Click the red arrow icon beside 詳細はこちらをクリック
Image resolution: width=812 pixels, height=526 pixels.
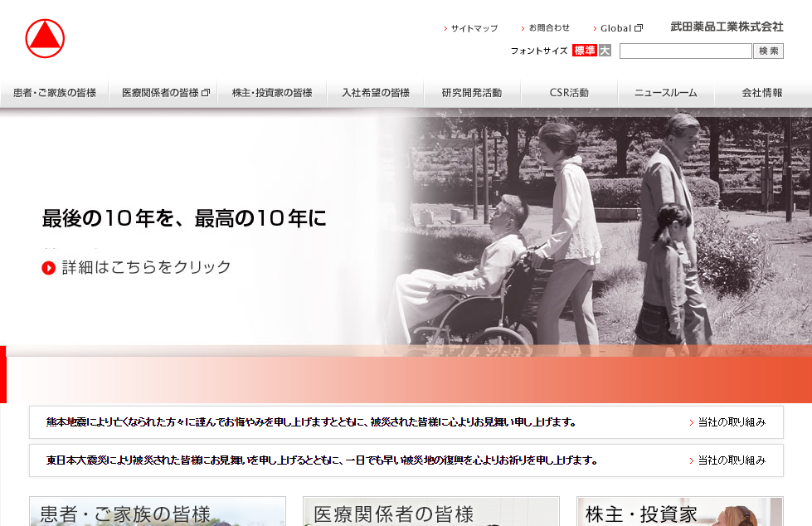pos(48,268)
